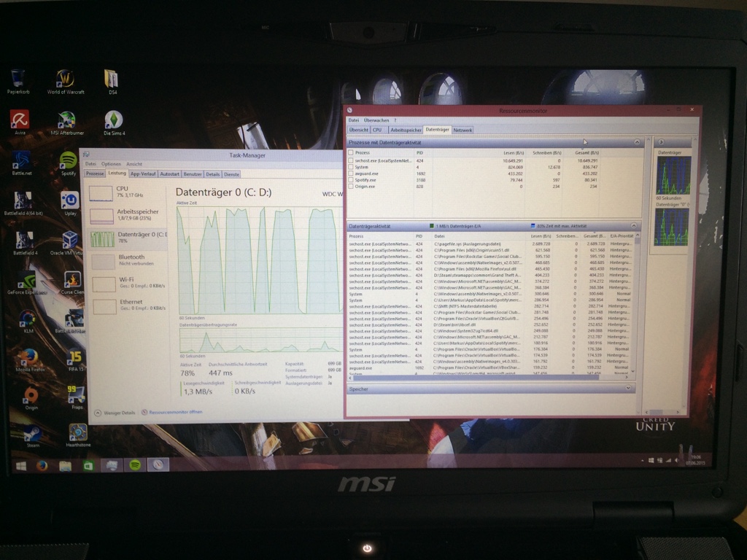
Task: Open Steam desktop shortcut
Action: pyautogui.click(x=32, y=436)
